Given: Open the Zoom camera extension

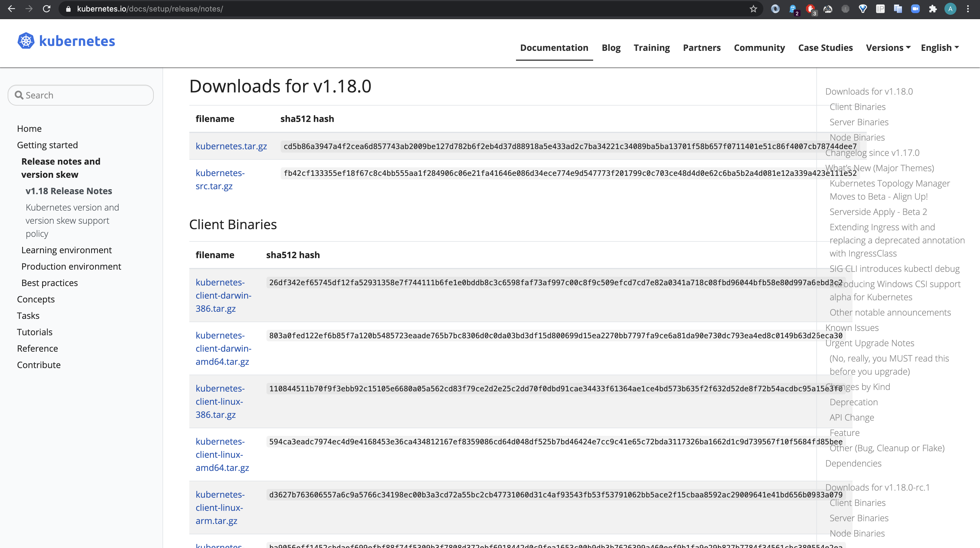Looking at the screenshot, I should click(915, 9).
